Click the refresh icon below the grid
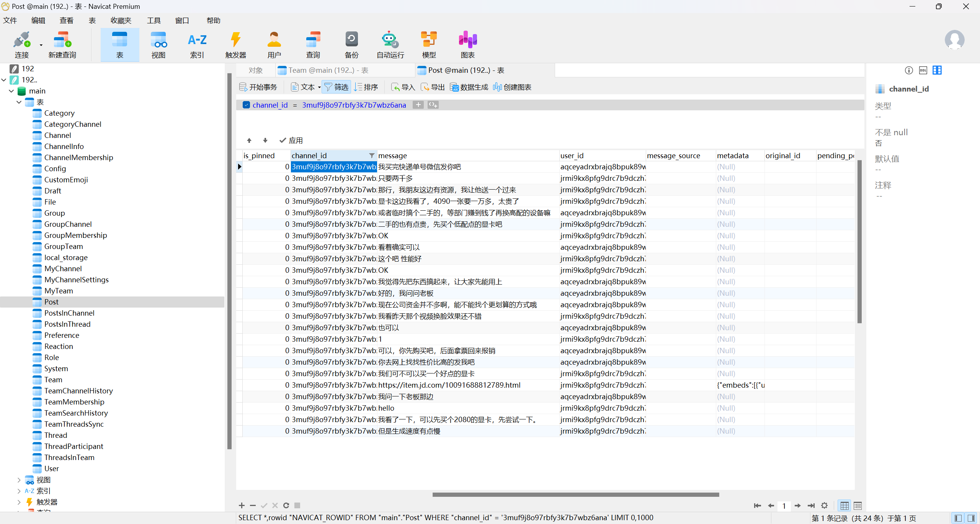 tap(286, 505)
